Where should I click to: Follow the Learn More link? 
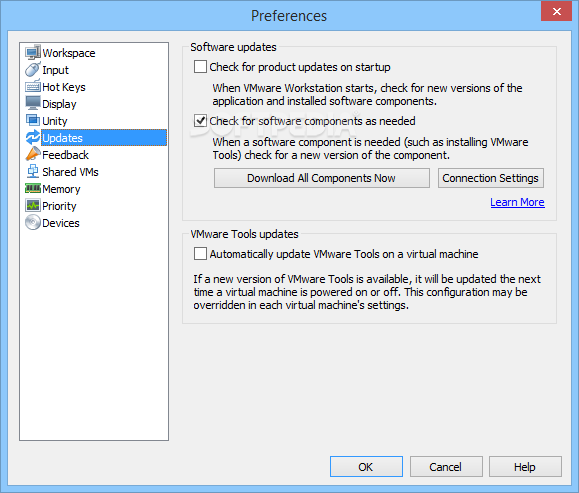pyautogui.click(x=517, y=202)
